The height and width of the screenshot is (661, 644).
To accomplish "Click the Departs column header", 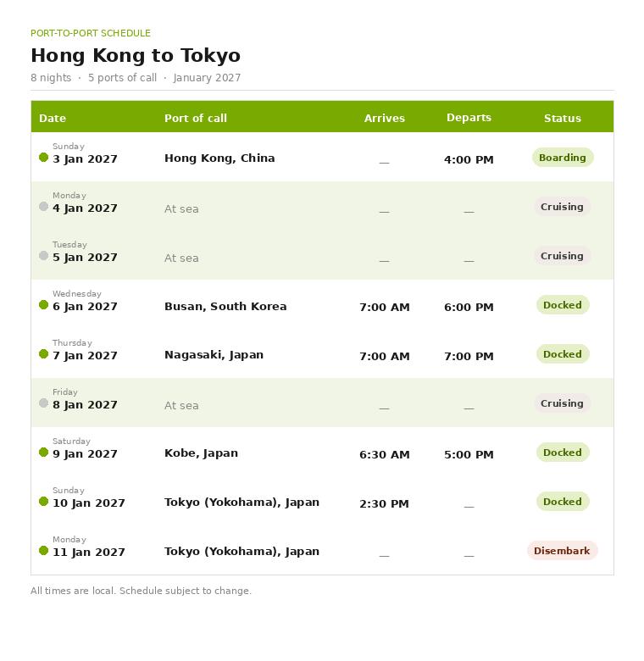I will pyautogui.click(x=469, y=118).
